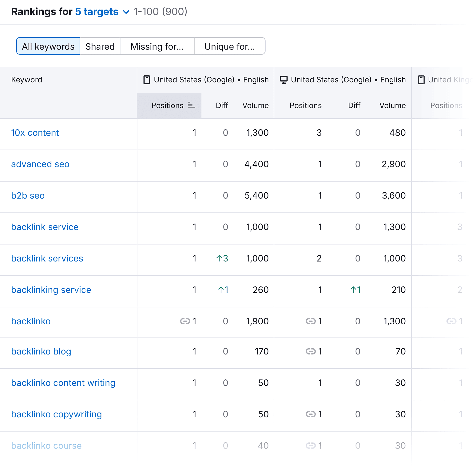Image resolution: width=476 pixels, height=472 pixels.
Task: Click the desktop monitor icon in the second United States column header
Action: (284, 80)
